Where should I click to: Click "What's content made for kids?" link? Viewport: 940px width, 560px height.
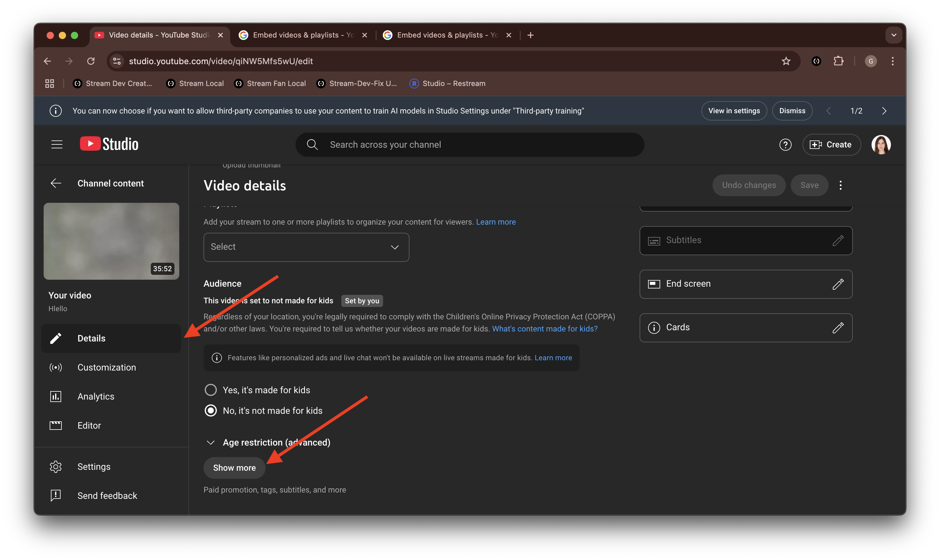(544, 329)
